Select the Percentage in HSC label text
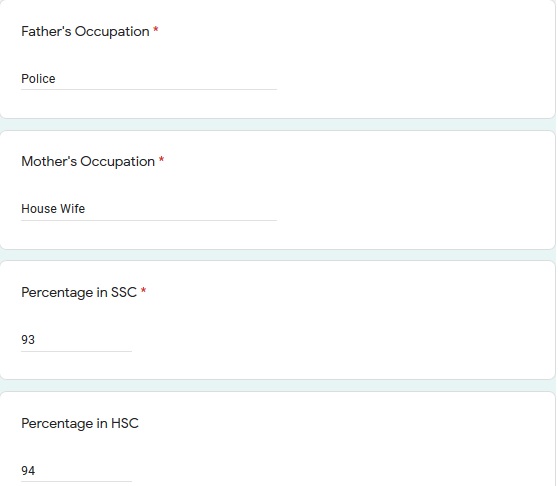The width and height of the screenshot is (558, 486). pos(80,423)
